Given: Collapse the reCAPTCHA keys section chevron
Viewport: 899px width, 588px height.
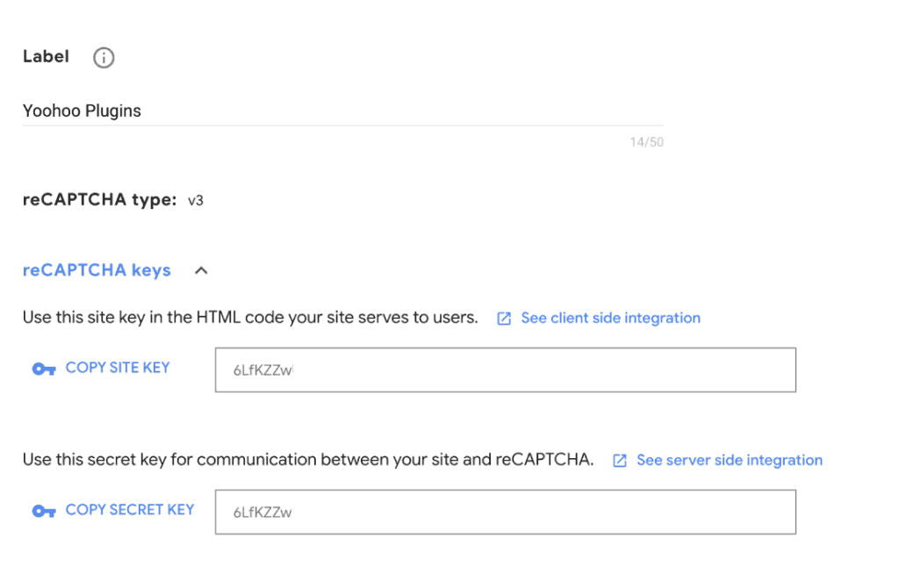Looking at the screenshot, I should click(x=201, y=270).
